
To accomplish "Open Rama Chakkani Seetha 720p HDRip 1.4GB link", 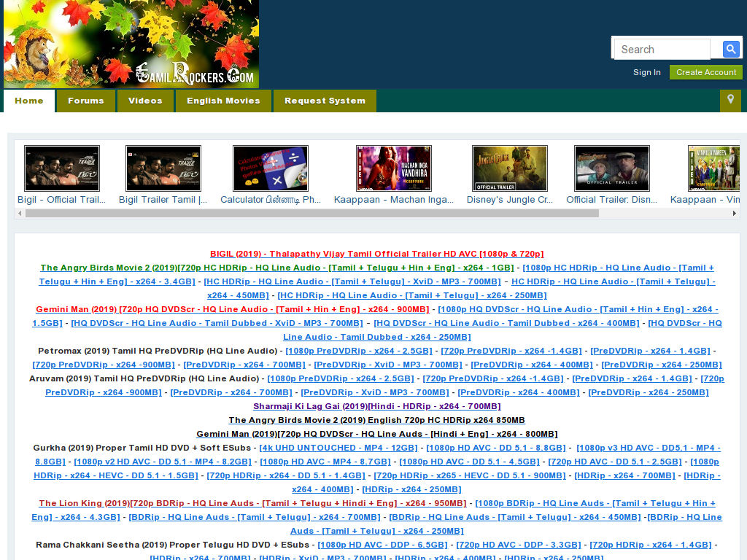I will pyautogui.click(x=651, y=544).
